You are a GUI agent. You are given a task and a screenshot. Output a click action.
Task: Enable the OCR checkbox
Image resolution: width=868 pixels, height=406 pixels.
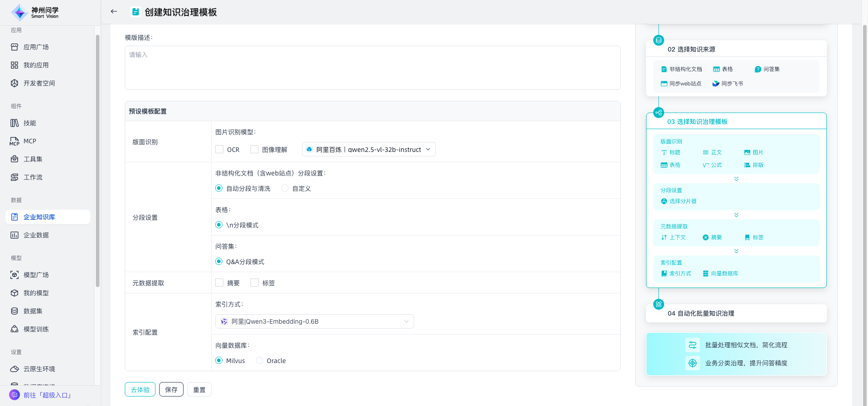(220, 150)
